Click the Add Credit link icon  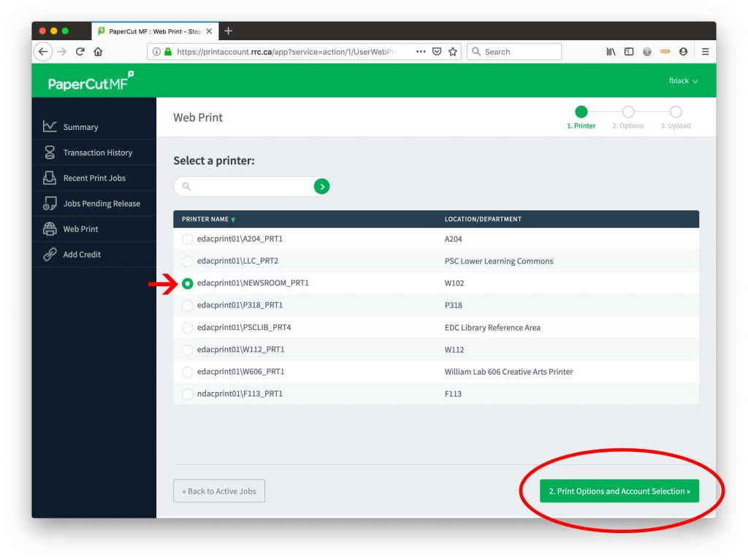[x=50, y=255]
